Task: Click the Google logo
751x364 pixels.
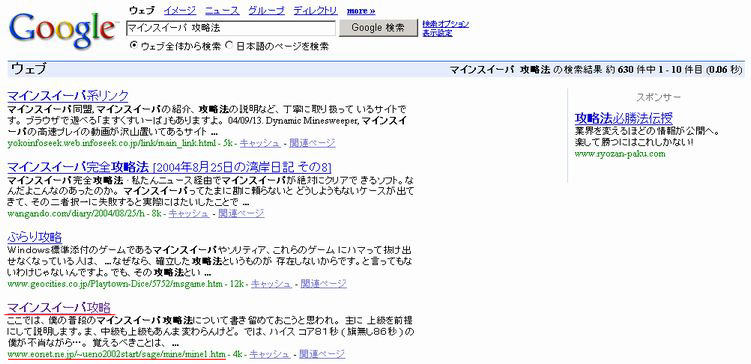Action: click(x=62, y=30)
